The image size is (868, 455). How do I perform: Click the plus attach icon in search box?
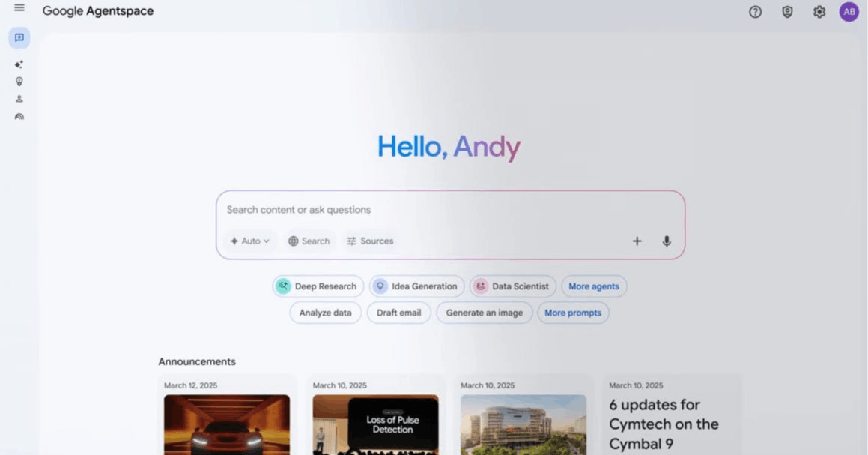click(x=637, y=241)
